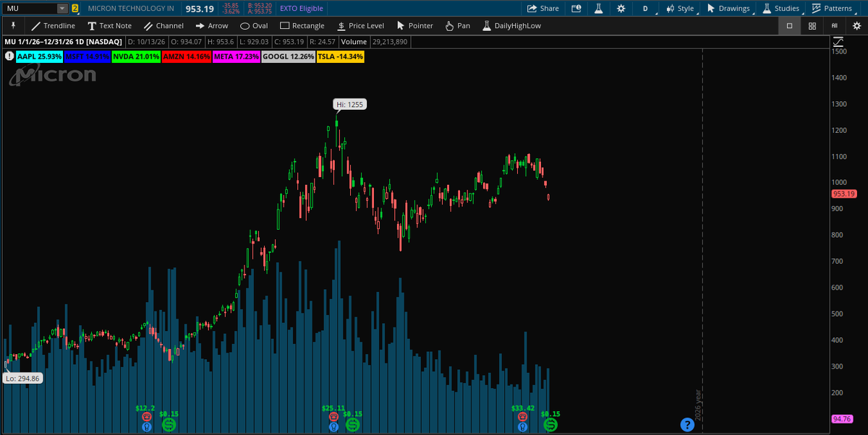Click the window-clock icon next to Share

576,9
